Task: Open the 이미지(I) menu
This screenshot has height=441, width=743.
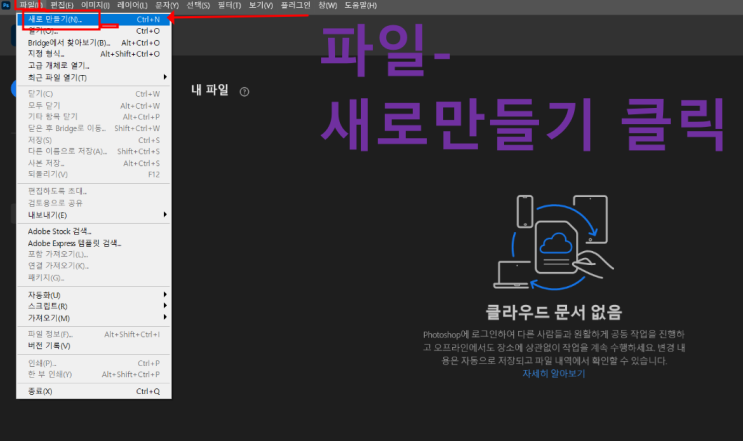Action: [95, 5]
